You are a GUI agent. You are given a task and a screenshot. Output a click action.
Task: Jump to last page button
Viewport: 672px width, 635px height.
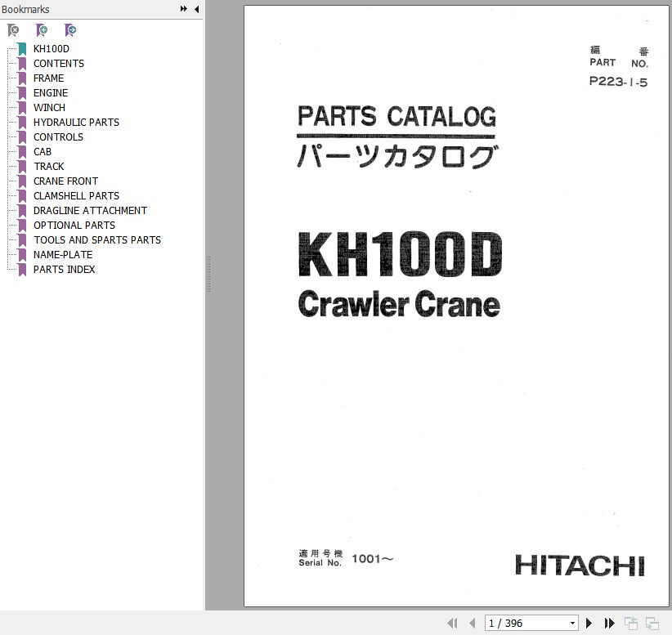(x=609, y=623)
